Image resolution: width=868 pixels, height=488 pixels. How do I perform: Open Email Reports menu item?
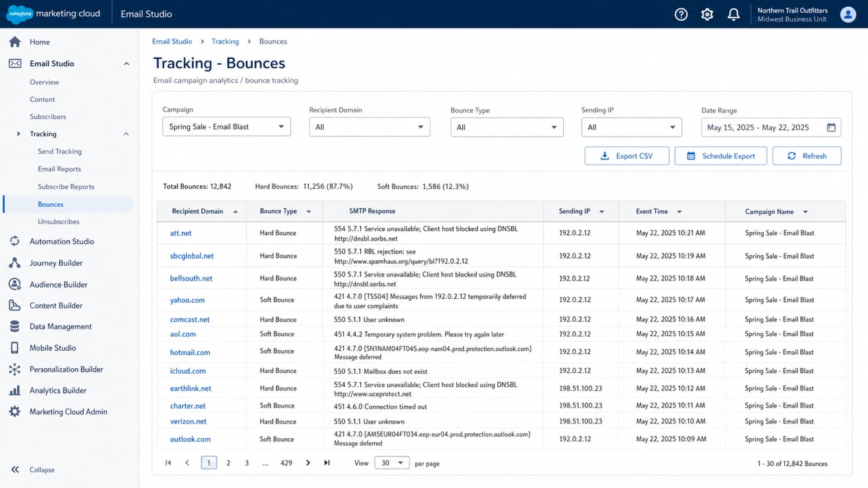tap(59, 169)
